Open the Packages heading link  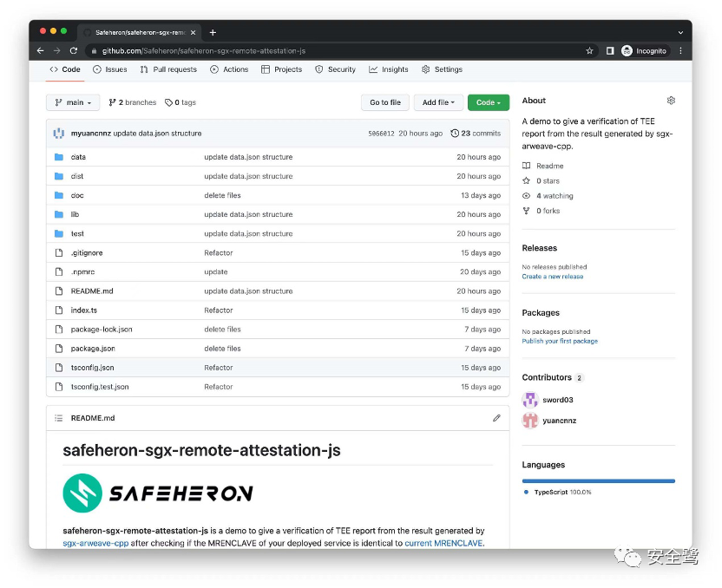pos(541,313)
